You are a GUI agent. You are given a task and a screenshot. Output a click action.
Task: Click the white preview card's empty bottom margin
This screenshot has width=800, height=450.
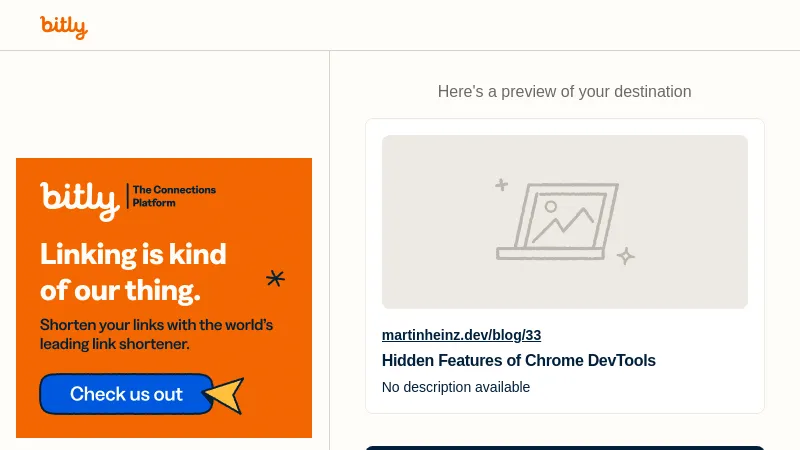point(650,404)
